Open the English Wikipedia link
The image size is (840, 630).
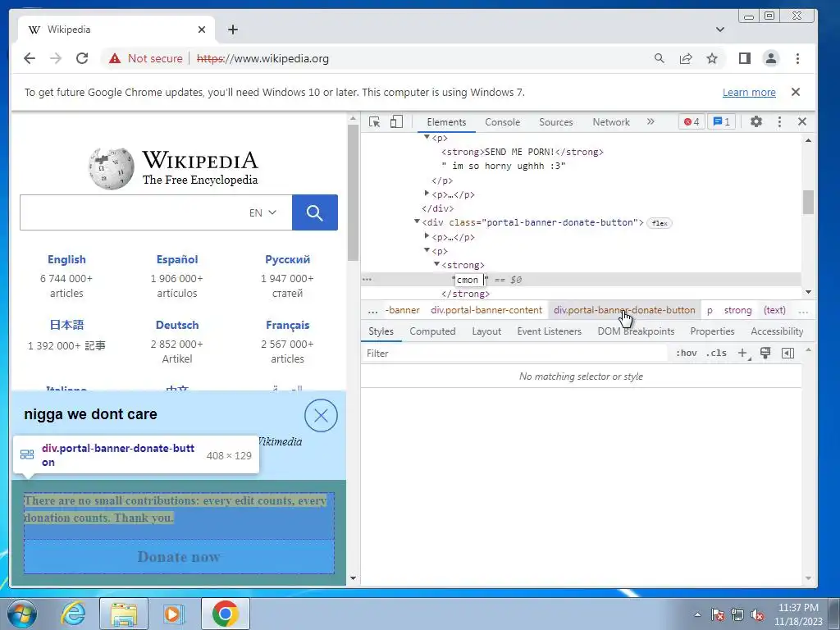coord(66,259)
